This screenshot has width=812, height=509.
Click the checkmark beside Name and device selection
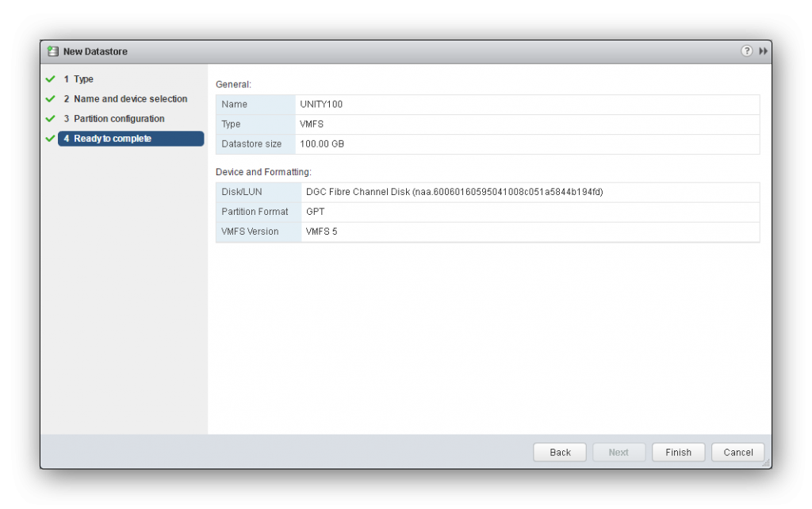click(49, 98)
